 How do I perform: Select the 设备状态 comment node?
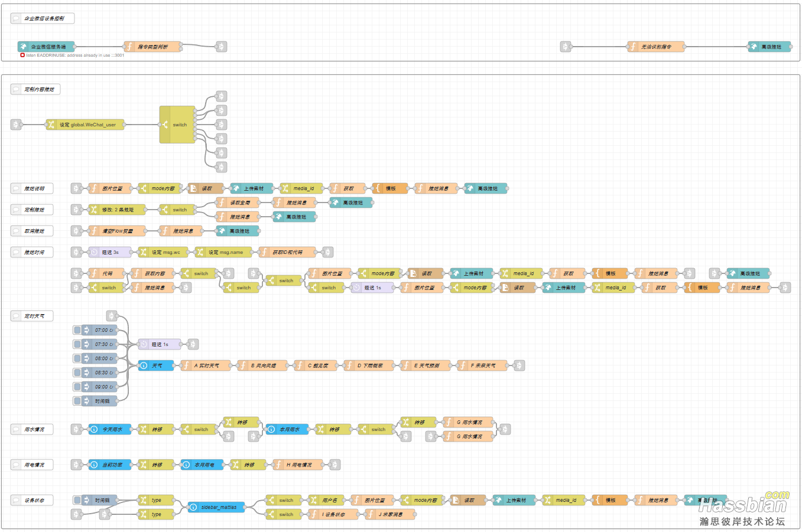point(32,500)
